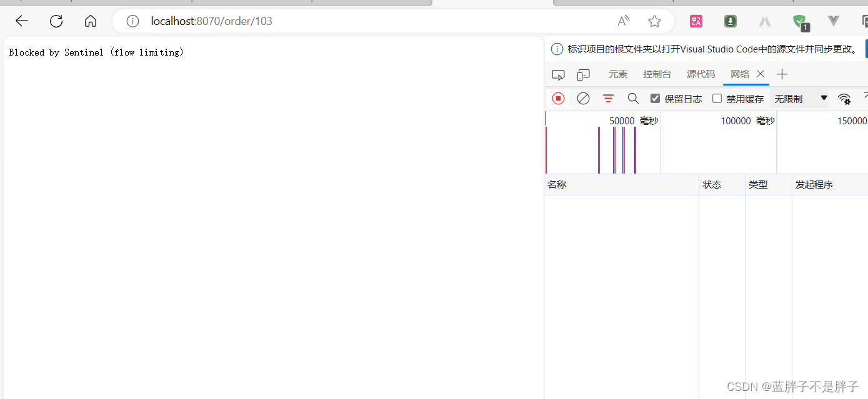Close the 网络 tab with its X
Image resolution: width=868 pixels, height=399 pixels.
pyautogui.click(x=761, y=74)
